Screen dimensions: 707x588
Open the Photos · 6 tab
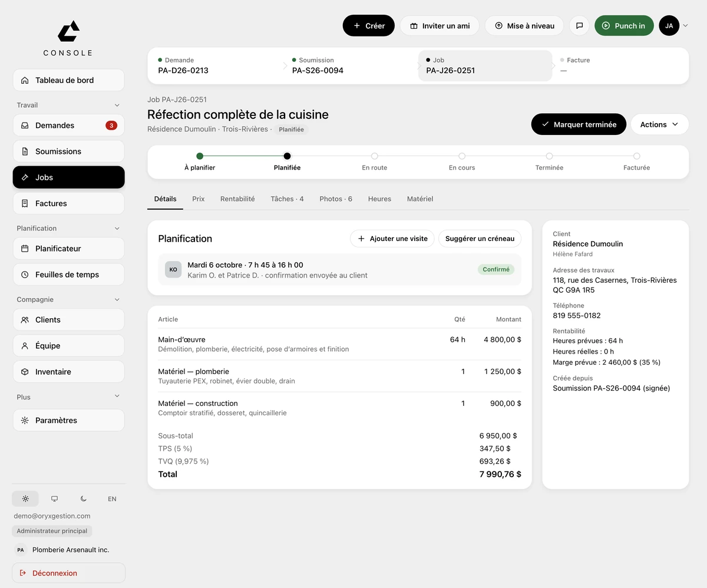[336, 199]
